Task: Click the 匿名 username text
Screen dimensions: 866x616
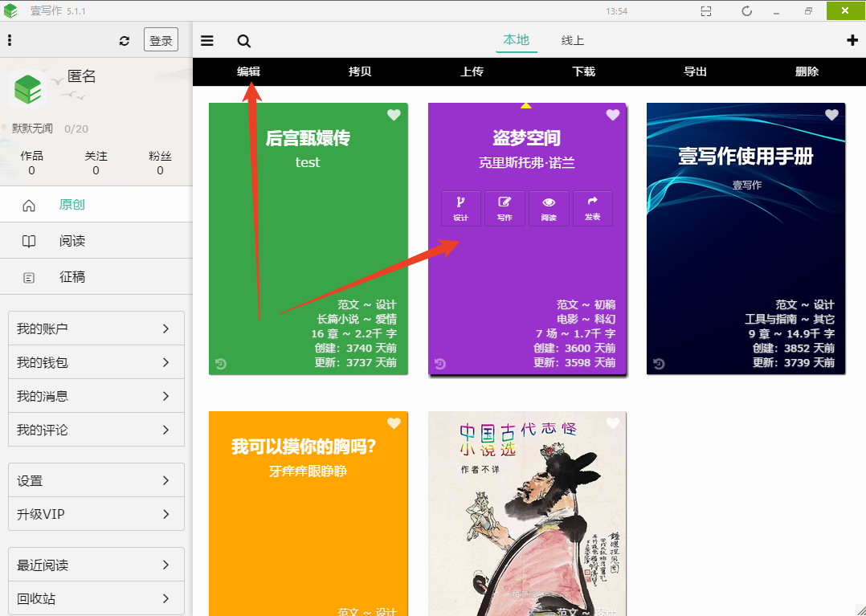Action: point(82,76)
